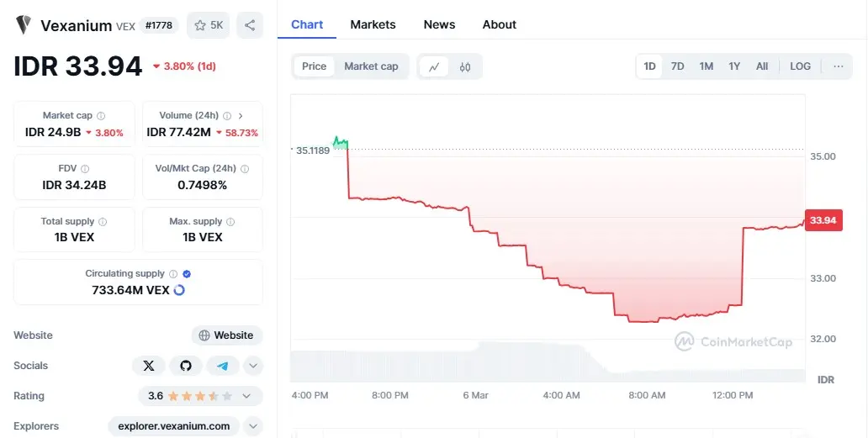Open the About tab
The width and height of the screenshot is (868, 438).
tap(500, 25)
